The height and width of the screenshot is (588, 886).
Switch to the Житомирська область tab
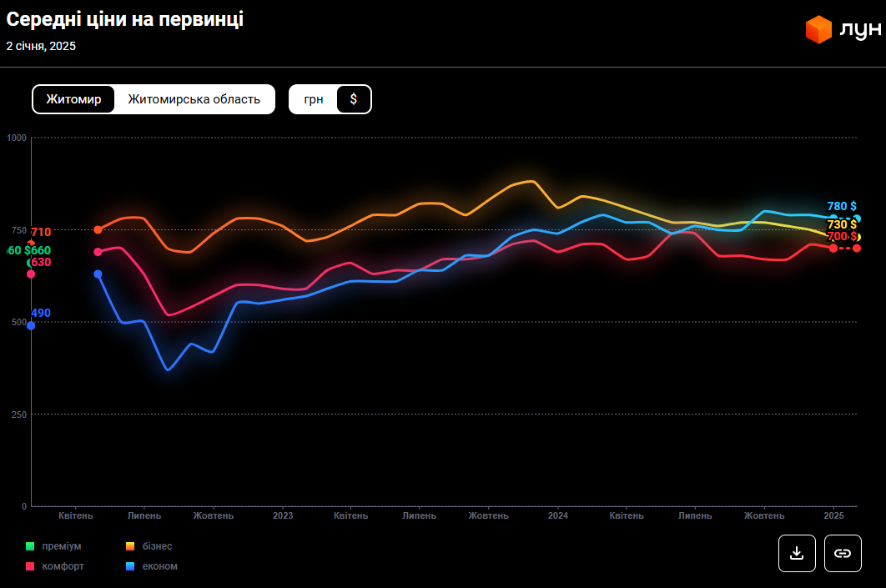194,99
